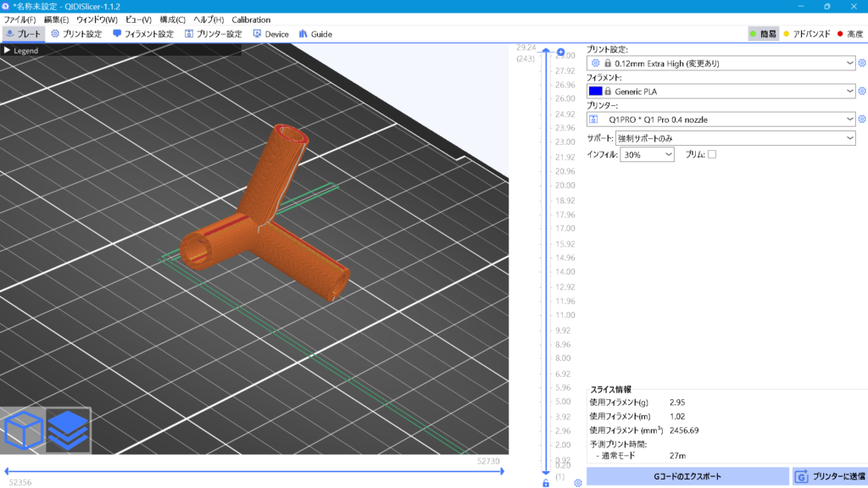The height and width of the screenshot is (488, 868).
Task: Open printer settings gear beside Q1PRO
Action: (x=862, y=119)
